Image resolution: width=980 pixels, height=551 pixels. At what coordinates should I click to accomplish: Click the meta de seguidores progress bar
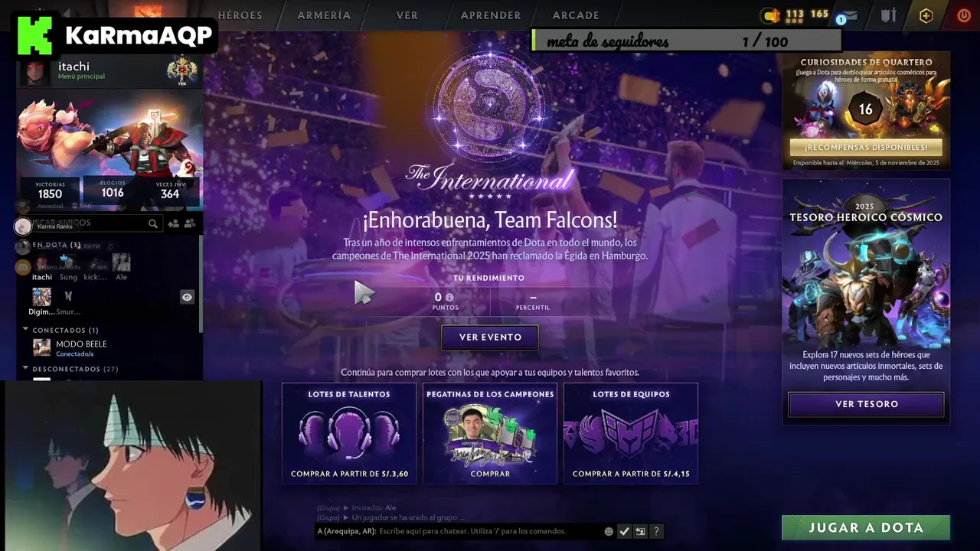(x=686, y=41)
